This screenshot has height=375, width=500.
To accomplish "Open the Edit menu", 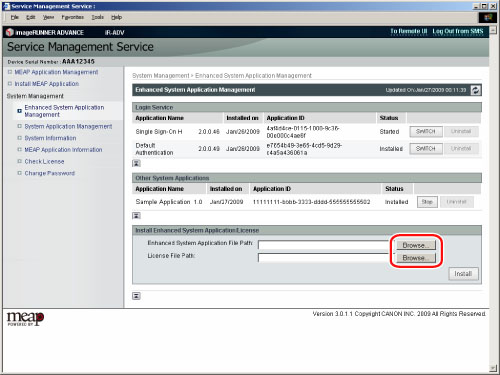I will point(31,17).
